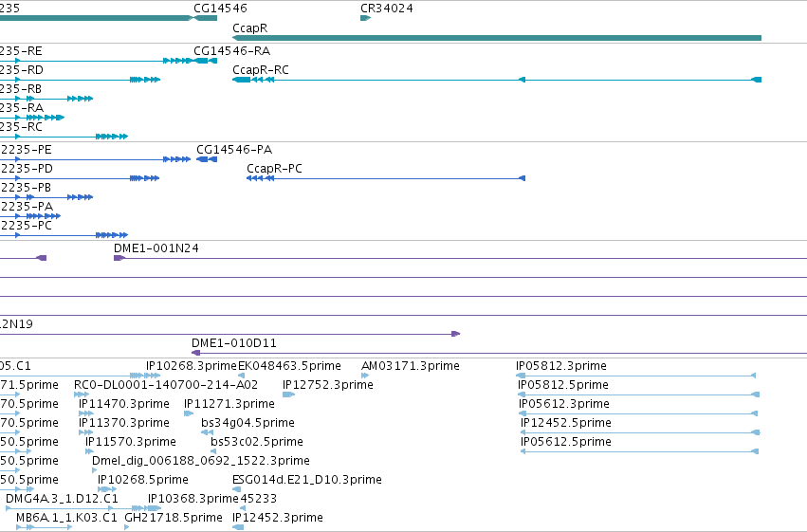This screenshot has width=807, height=532.
Task: Select the CG14546-RA transcript label
Action: pos(231,51)
